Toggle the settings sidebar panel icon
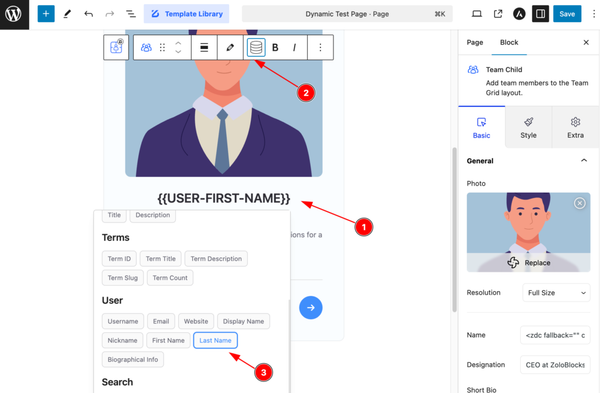600x393 pixels. (540, 14)
